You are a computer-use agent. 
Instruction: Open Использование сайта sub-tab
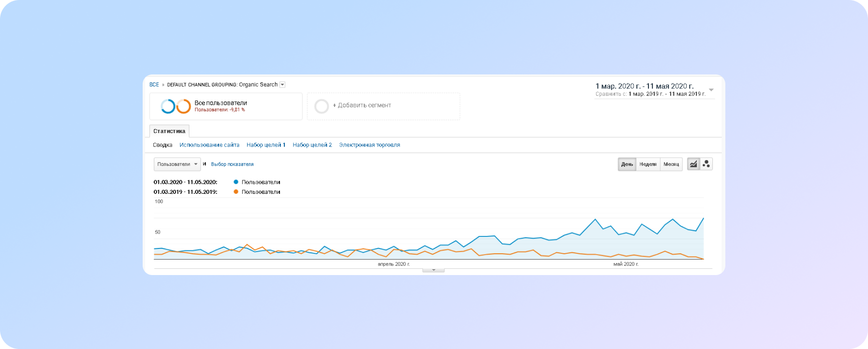coord(209,145)
